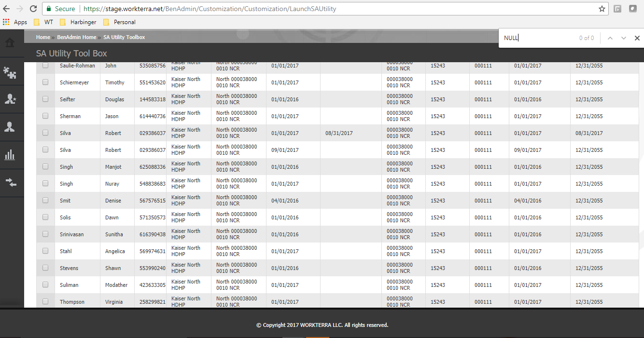The height and width of the screenshot is (338, 644).
Task: Check the box for Virginia Thompson
Action: tap(45, 301)
